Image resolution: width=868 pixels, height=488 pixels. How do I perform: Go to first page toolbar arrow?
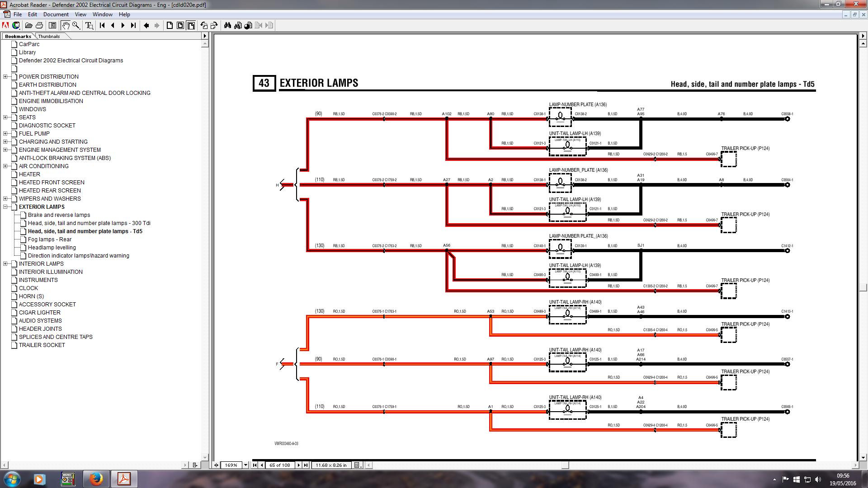point(102,25)
